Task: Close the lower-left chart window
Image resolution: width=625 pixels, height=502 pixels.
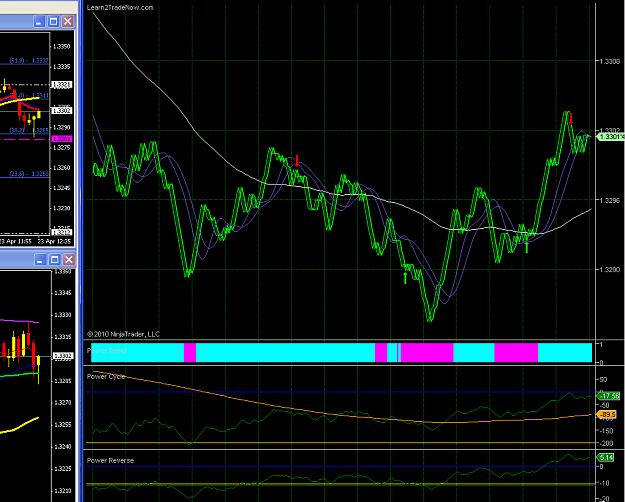Action: 69,260
